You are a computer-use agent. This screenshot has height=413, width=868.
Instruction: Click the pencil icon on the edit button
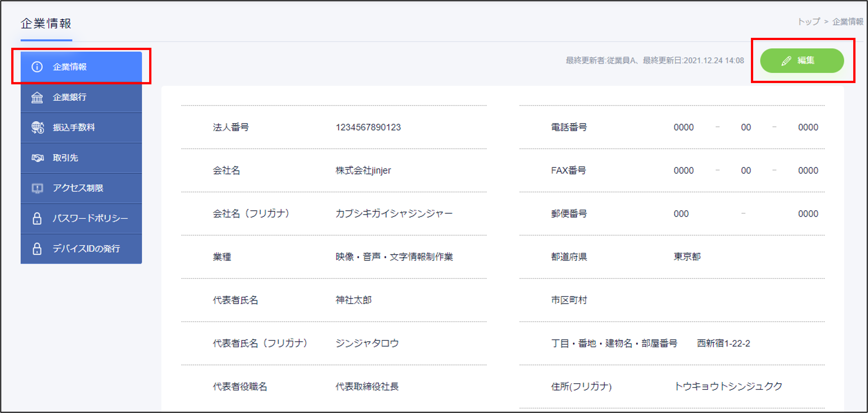click(x=786, y=61)
